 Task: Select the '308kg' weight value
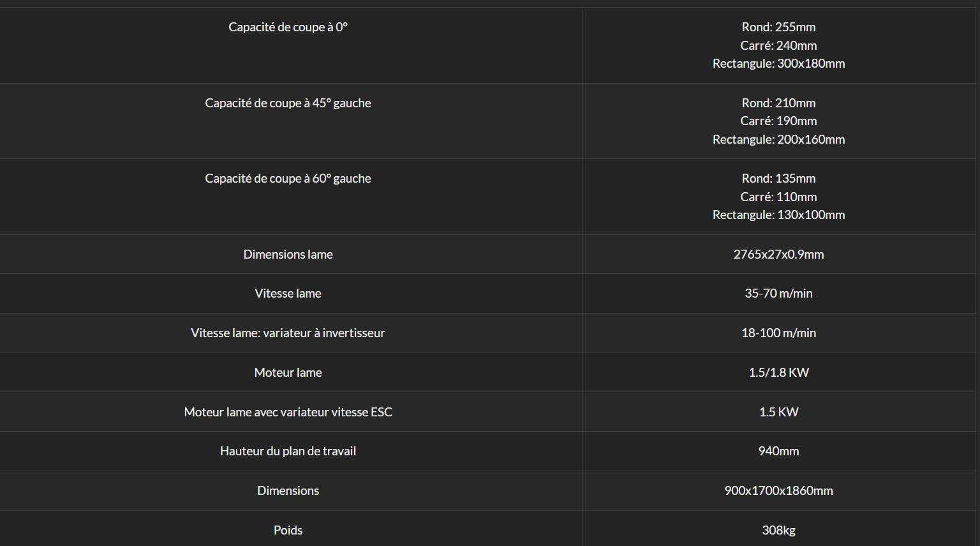(778, 531)
